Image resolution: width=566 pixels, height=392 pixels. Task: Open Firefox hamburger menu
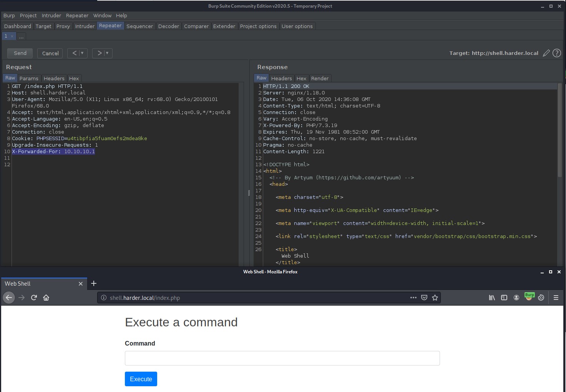556,298
